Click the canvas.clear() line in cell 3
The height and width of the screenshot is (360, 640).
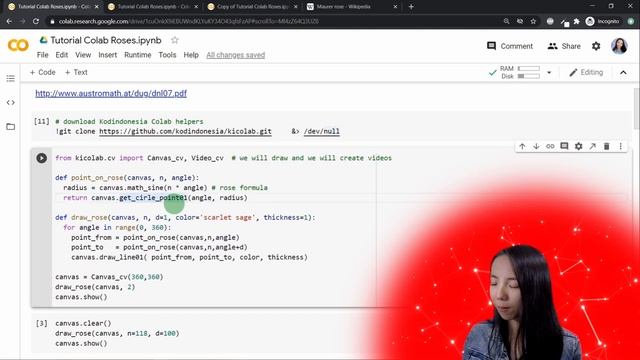tap(83, 323)
